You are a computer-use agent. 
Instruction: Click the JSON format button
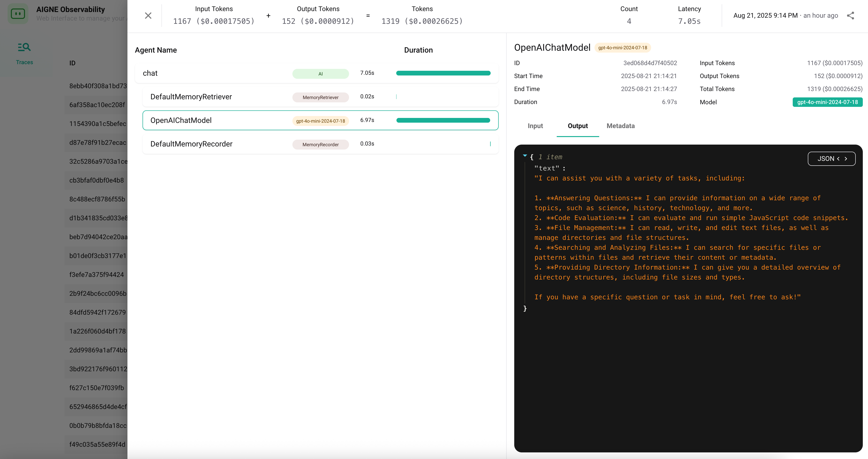[826, 158]
